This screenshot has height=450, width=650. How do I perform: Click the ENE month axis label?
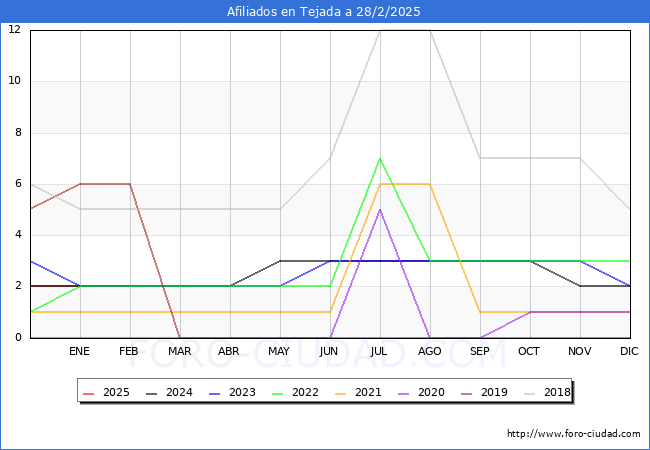click(x=79, y=351)
